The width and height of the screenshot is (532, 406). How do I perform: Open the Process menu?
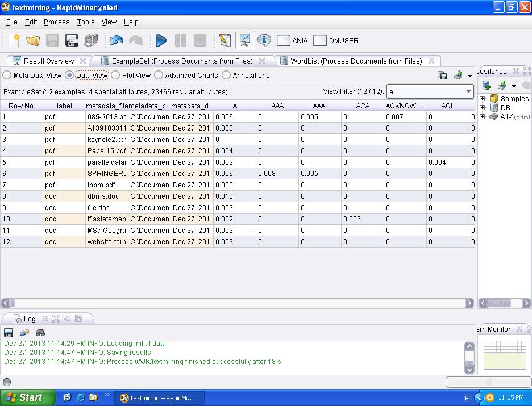[x=57, y=22]
